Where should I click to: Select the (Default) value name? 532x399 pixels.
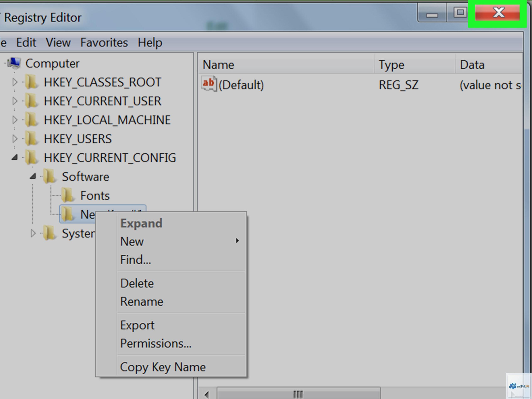[x=241, y=85]
